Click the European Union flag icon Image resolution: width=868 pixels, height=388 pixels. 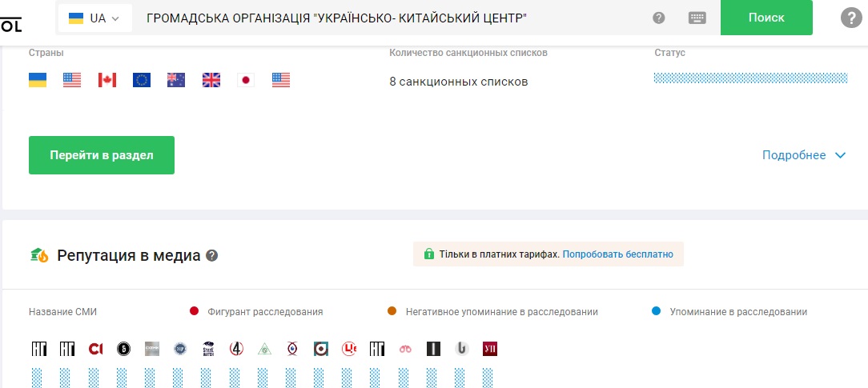tap(142, 80)
